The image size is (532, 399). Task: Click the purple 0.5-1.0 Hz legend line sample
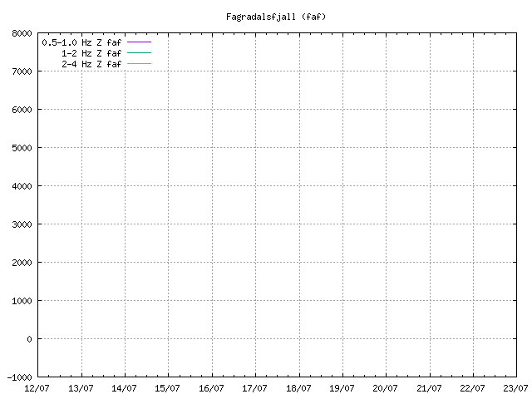(139, 42)
